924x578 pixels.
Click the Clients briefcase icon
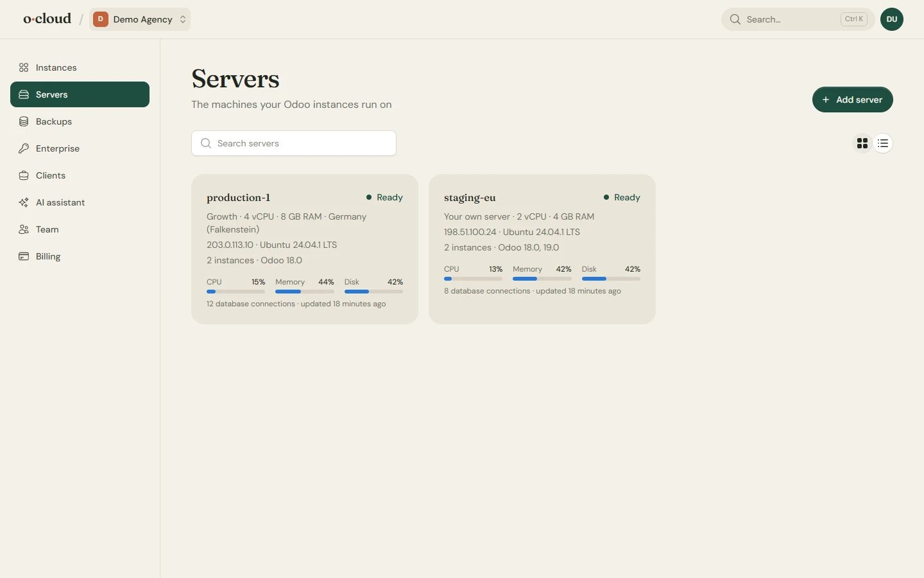click(x=24, y=175)
